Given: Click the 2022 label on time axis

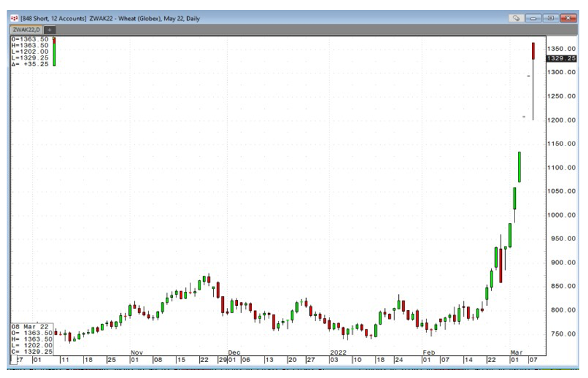Looking at the screenshot, I should point(339,352).
